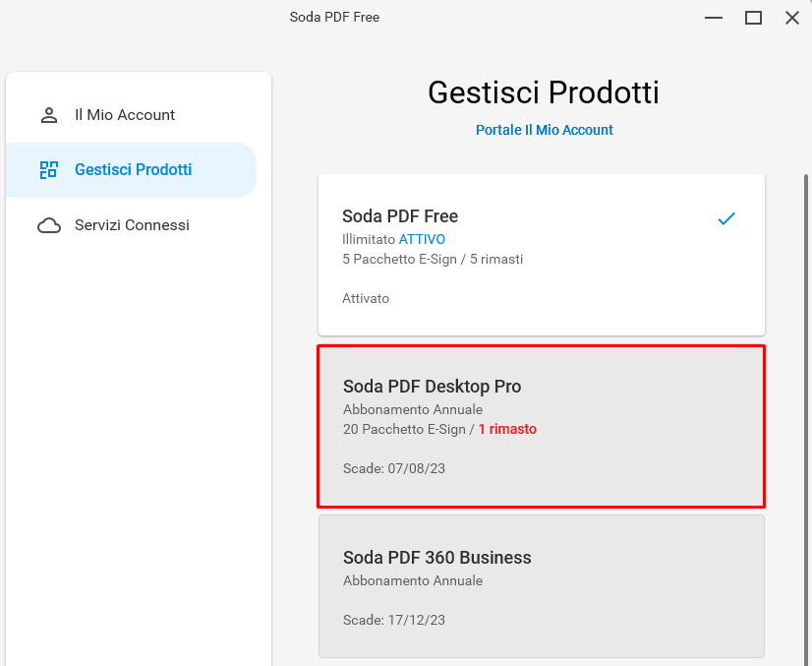Click the grid icon next to Gestisci Prodotti

coord(49,169)
